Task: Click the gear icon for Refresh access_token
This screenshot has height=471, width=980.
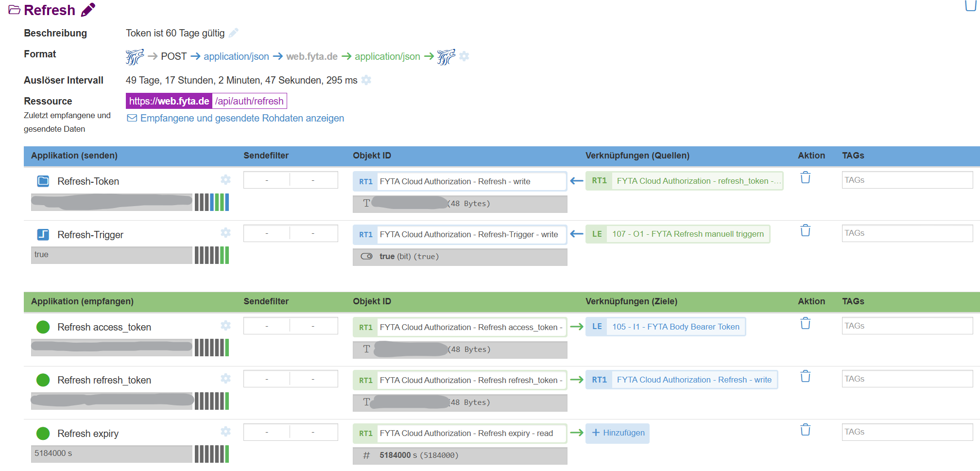Action: click(225, 326)
